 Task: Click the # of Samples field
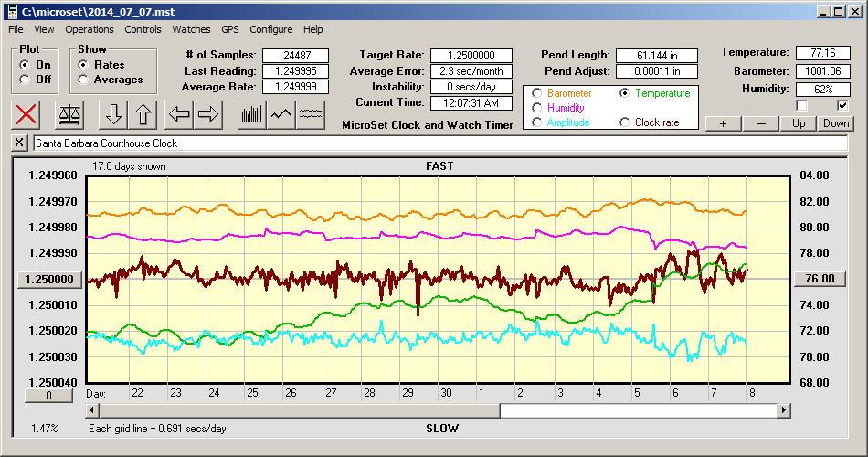(296, 56)
